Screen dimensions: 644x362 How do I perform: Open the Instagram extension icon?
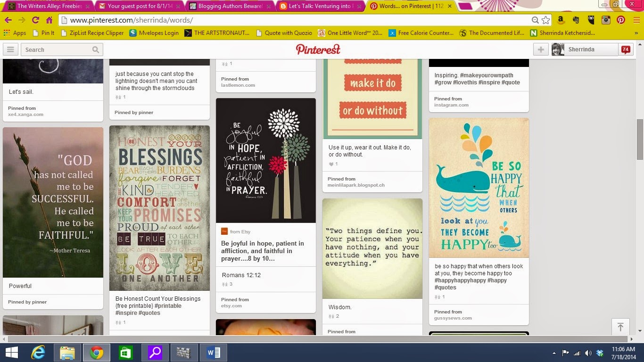(606, 20)
